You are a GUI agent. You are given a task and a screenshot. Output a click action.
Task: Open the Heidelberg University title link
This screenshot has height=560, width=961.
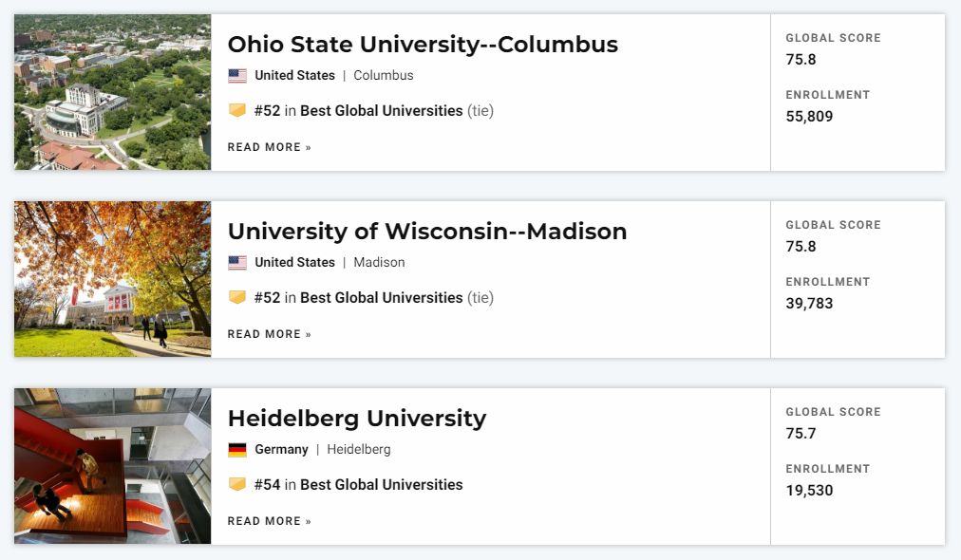357,419
